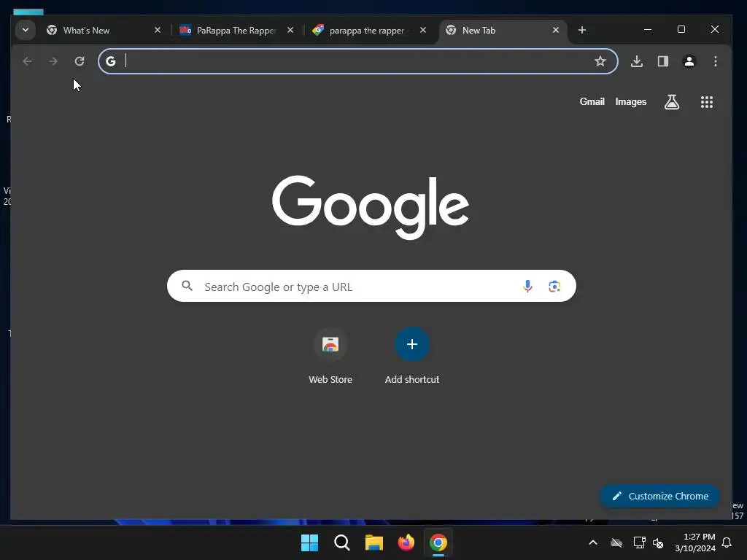747x560 pixels.
Task: Open the tab search dropdown arrow
Action: point(26,30)
